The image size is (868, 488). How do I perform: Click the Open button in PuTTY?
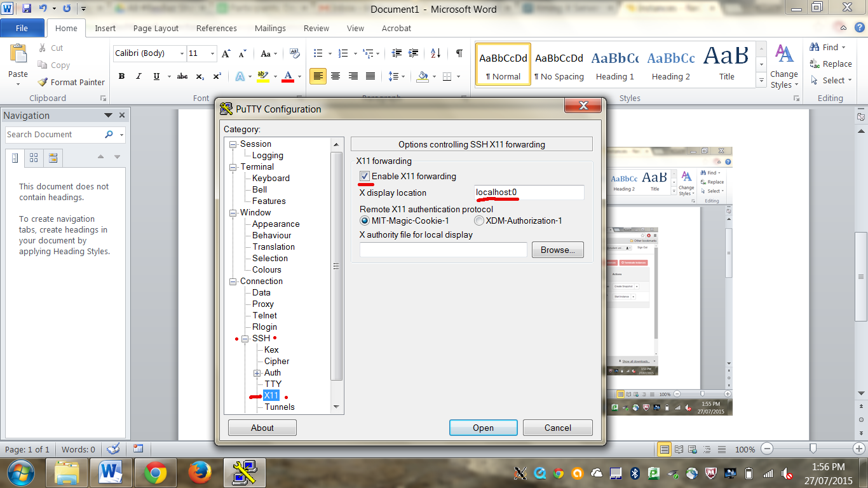[483, 428]
